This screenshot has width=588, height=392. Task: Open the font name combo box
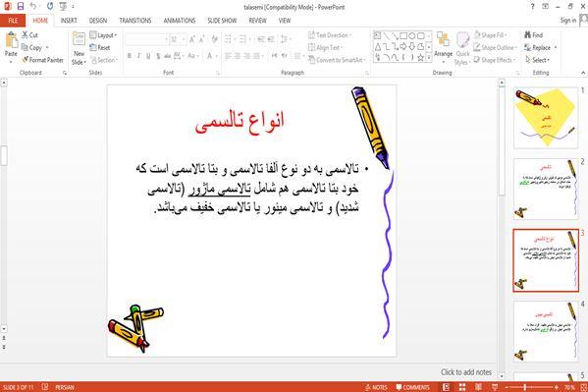(146, 39)
